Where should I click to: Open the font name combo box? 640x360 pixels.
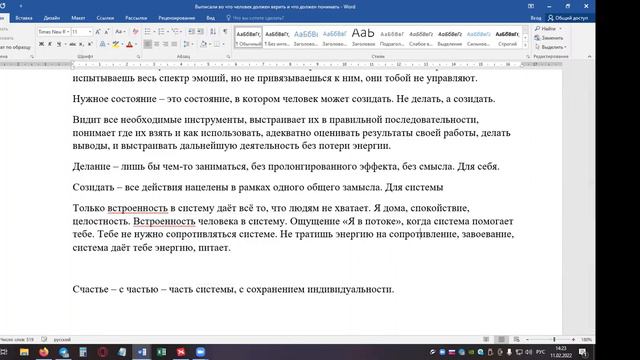[x=53, y=32]
